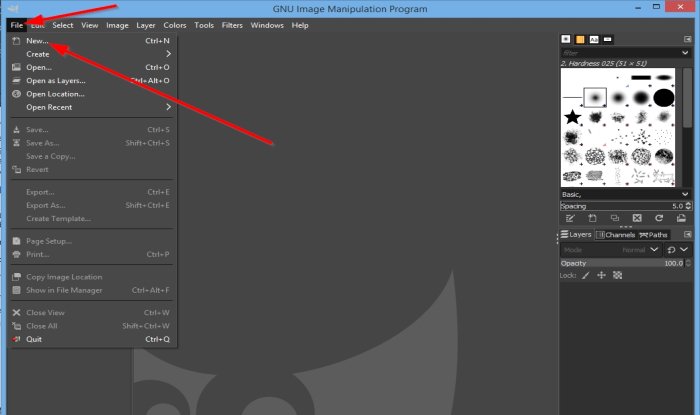Expand the brush filter dropdown arrow
The image size is (700, 415).
[685, 53]
